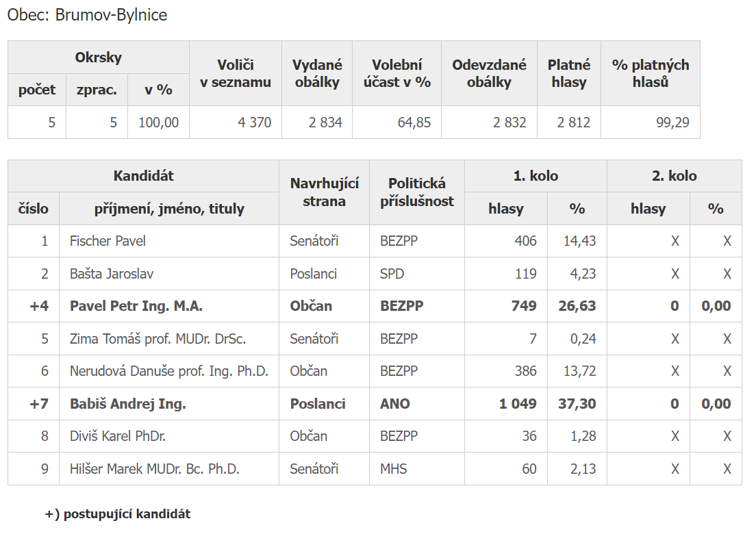Select Hilšer Marek candidate name

pyautogui.click(x=154, y=469)
